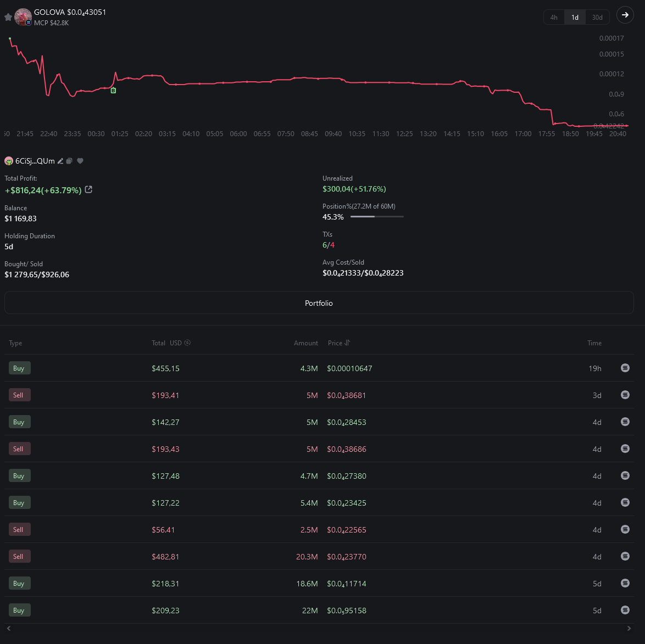Click the B buy marker on chart
The width and height of the screenshot is (645, 644).
[x=113, y=91]
